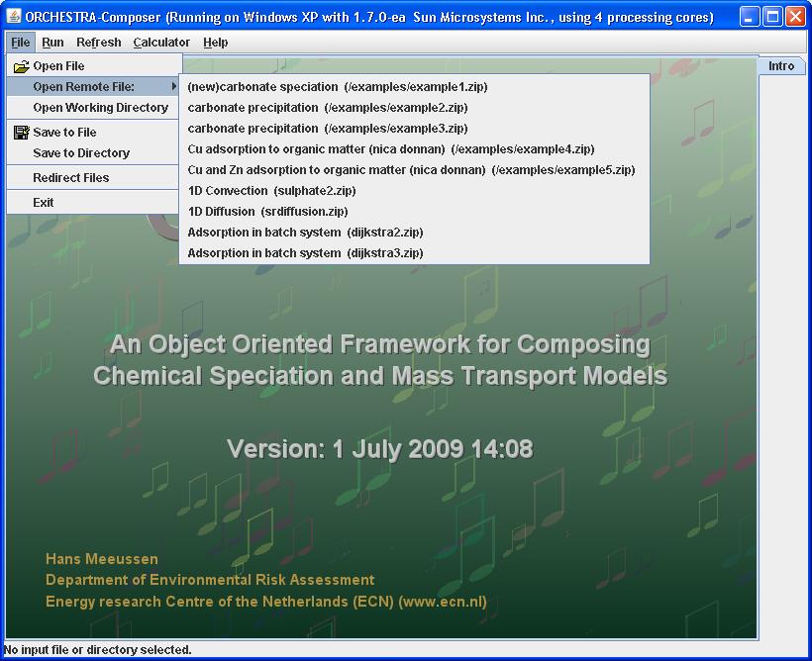The image size is (812, 661).
Task: Click the Save to File disk icon
Action: pos(21,133)
